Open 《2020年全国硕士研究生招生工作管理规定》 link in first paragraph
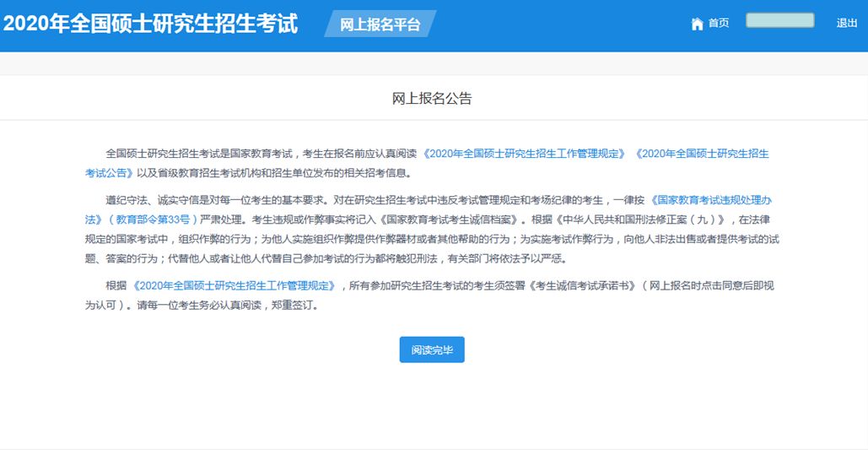 pyautogui.click(x=524, y=154)
